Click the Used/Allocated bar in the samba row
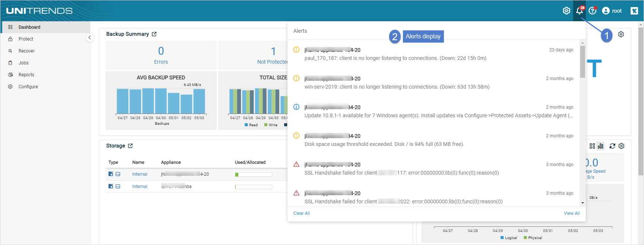 tap(254, 187)
